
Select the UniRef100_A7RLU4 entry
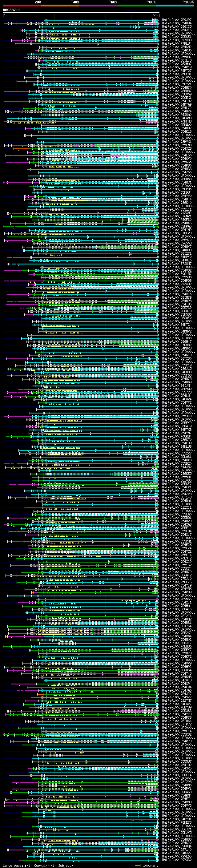pyautogui.click(x=177, y=43)
